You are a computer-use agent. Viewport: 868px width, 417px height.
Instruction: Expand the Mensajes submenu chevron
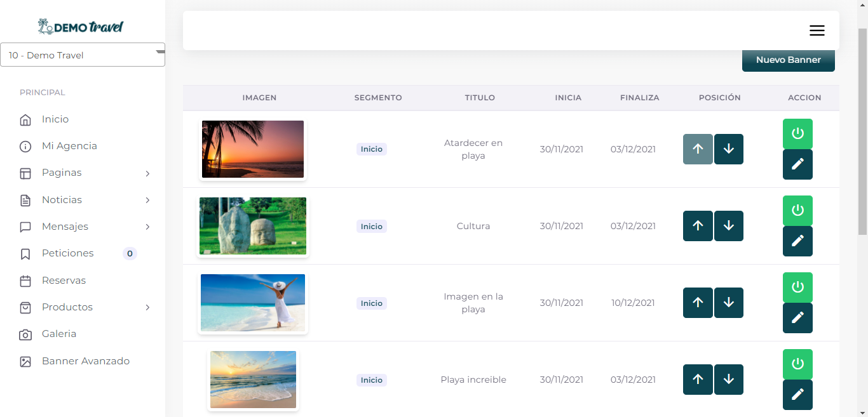click(x=147, y=227)
